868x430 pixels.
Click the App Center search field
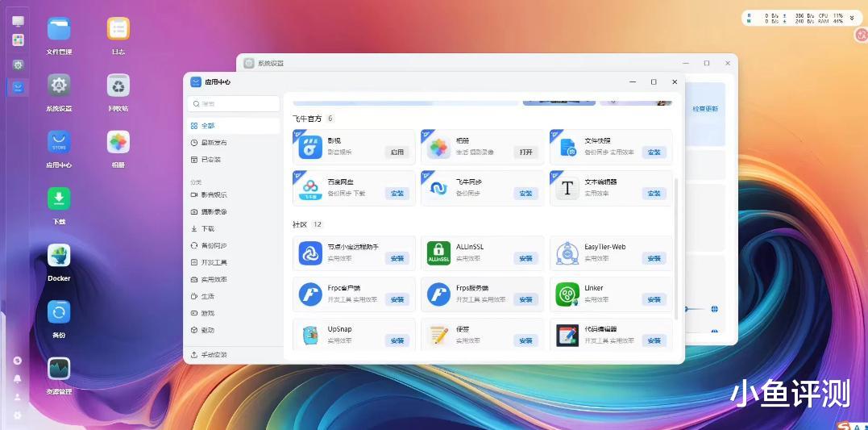pos(234,103)
